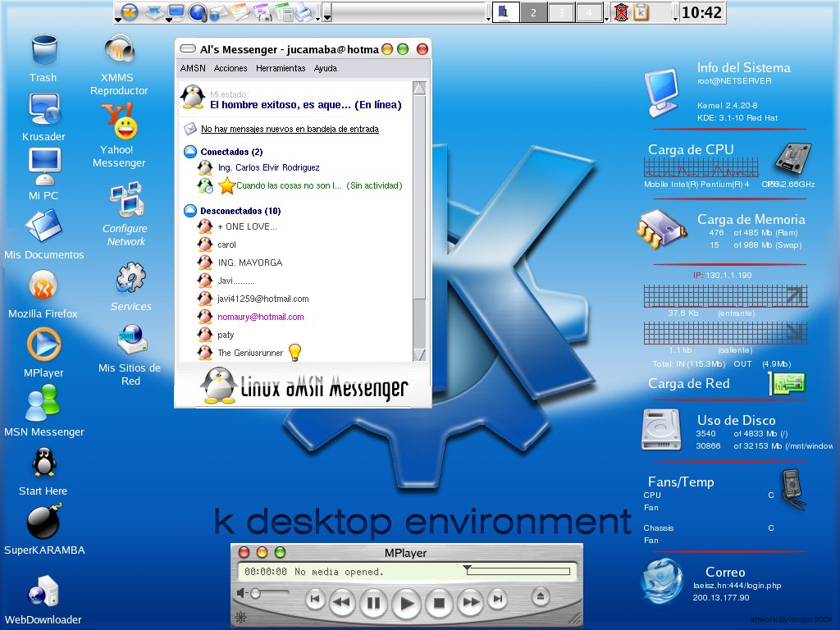Click the Stop button in MPlayer
Screen dimensions: 840x630
coord(440,603)
